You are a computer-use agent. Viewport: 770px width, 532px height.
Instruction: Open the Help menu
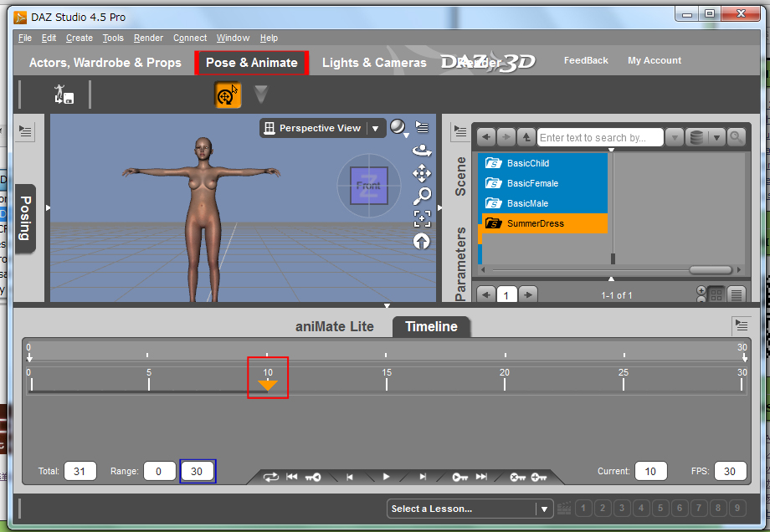coord(269,38)
